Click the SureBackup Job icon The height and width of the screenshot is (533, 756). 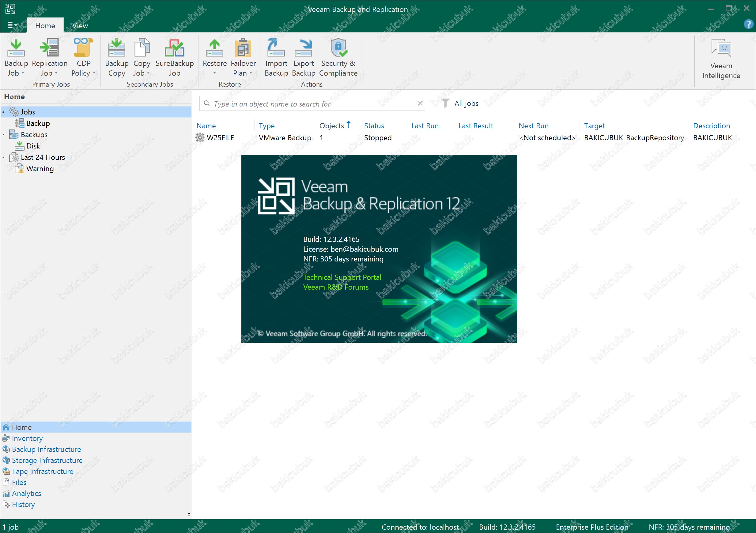[174, 48]
